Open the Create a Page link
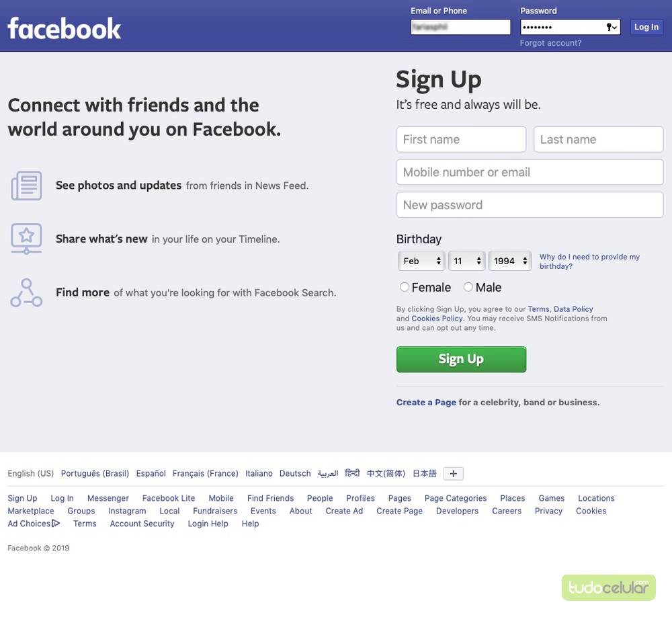 tap(426, 403)
